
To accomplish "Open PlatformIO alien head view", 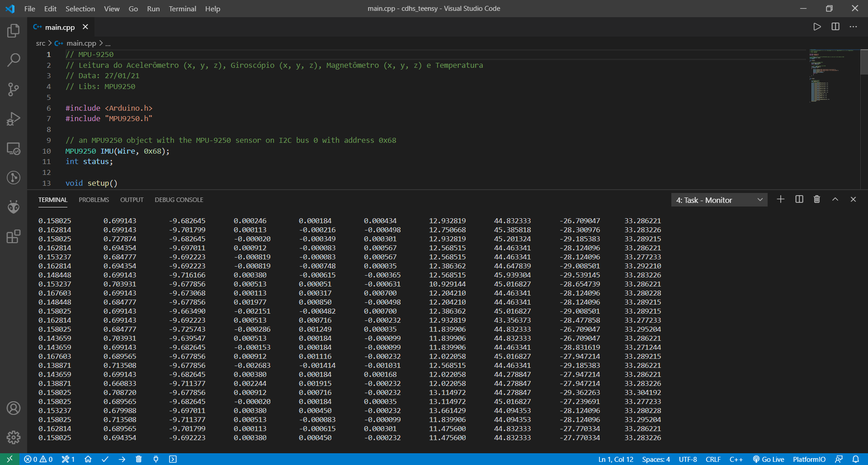I will 14,207.
